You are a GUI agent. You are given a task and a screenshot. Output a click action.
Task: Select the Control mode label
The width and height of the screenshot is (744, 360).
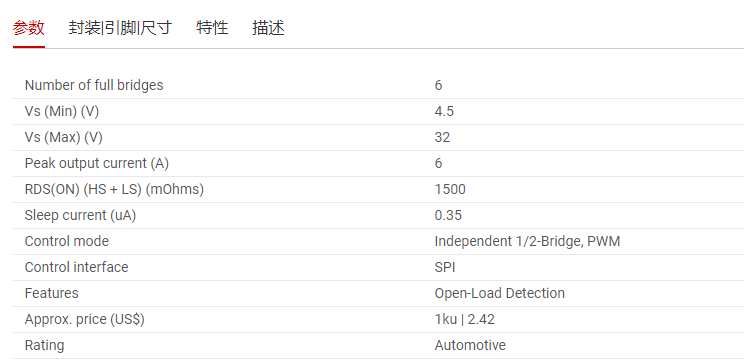(66, 241)
